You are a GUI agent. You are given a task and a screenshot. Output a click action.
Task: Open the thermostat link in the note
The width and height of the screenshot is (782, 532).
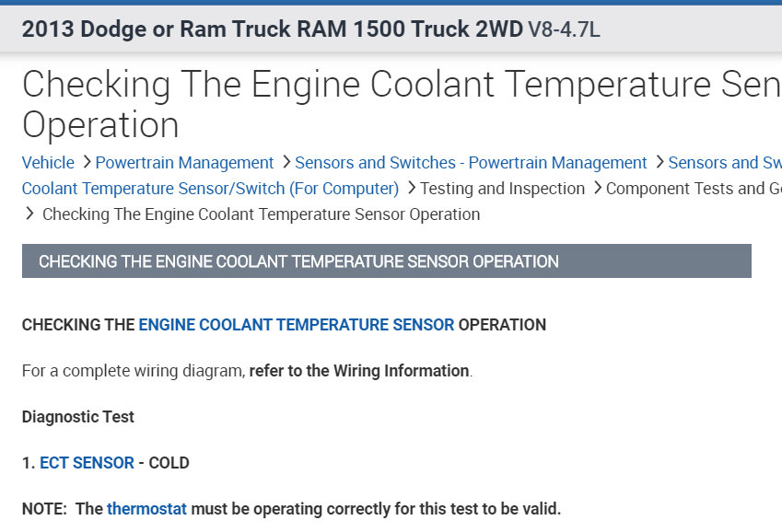[146, 509]
